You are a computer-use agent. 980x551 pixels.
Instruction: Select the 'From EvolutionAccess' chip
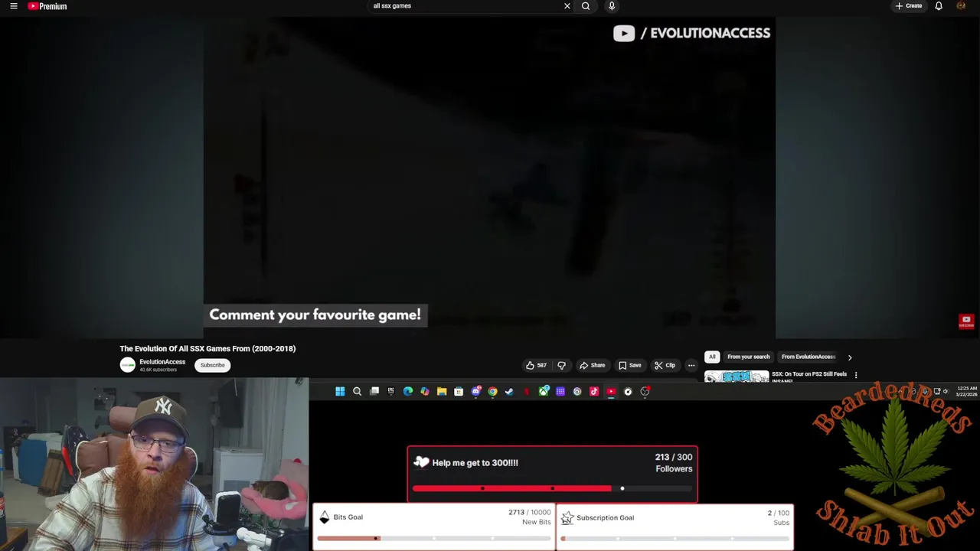click(808, 357)
